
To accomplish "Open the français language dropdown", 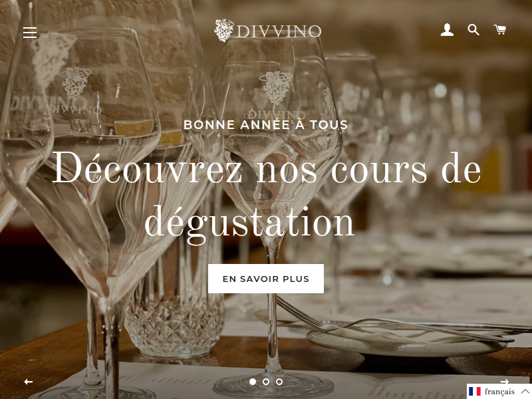I will click(499, 392).
